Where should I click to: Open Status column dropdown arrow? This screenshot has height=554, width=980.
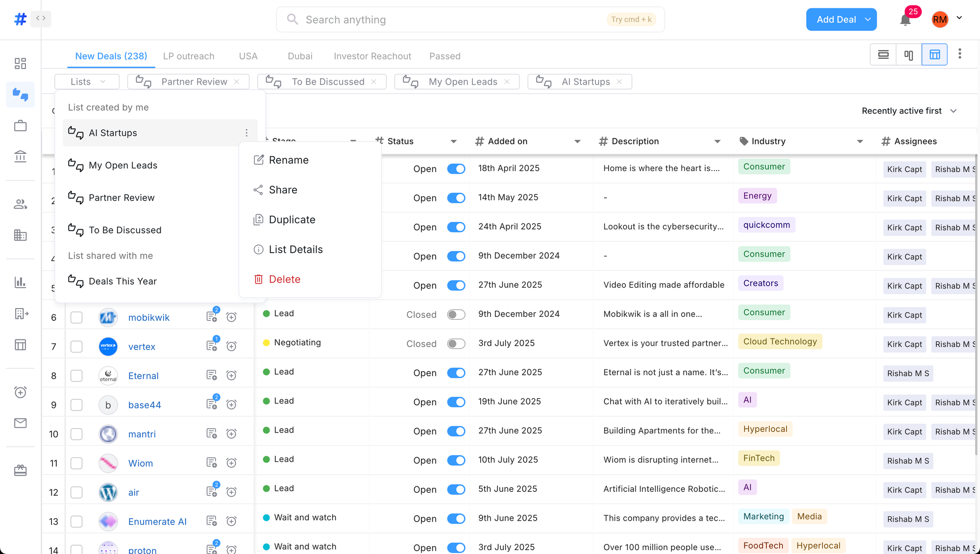453,141
